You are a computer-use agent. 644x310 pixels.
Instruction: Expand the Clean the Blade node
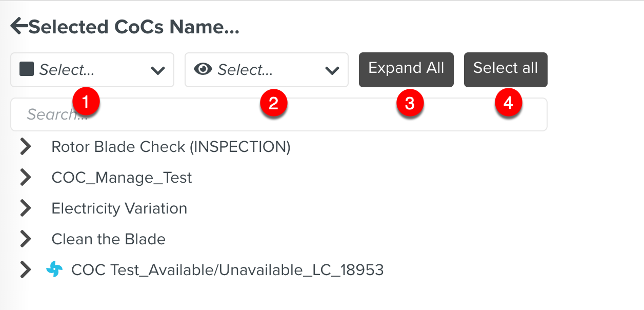click(25, 239)
